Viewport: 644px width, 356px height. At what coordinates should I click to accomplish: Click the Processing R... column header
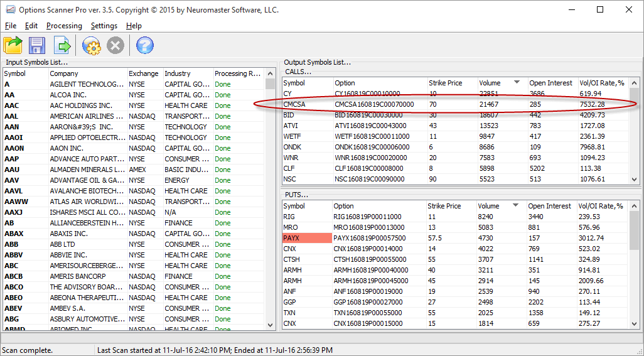click(x=239, y=73)
